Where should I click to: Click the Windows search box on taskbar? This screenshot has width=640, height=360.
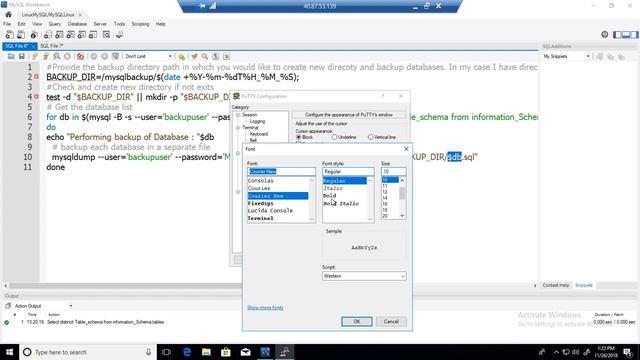[x=87, y=352]
